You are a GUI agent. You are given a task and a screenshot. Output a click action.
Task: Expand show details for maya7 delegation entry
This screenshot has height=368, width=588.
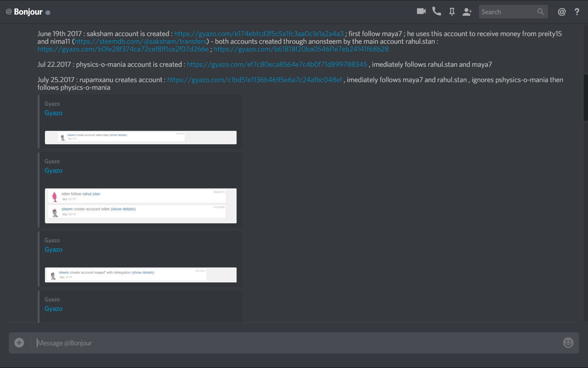(142, 272)
